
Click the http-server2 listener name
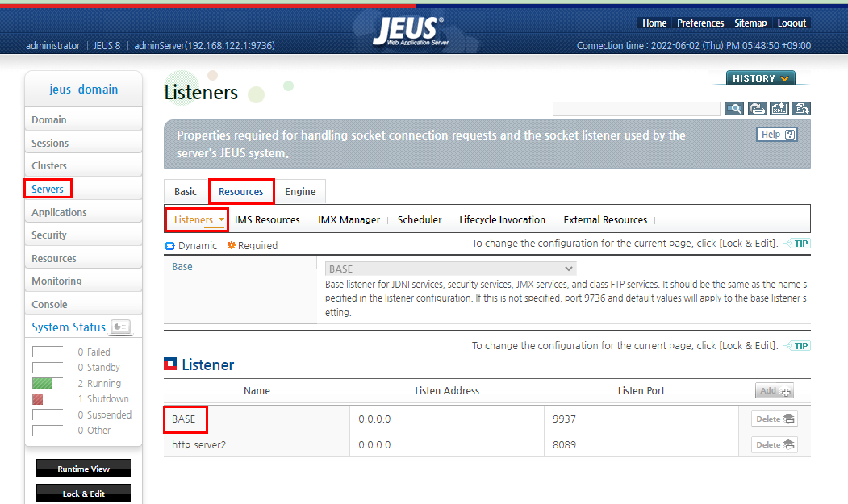[x=199, y=444]
